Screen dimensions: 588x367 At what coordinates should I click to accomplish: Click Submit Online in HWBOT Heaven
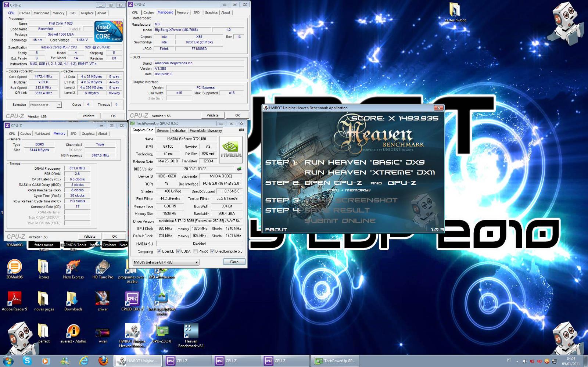pyautogui.click(x=340, y=221)
